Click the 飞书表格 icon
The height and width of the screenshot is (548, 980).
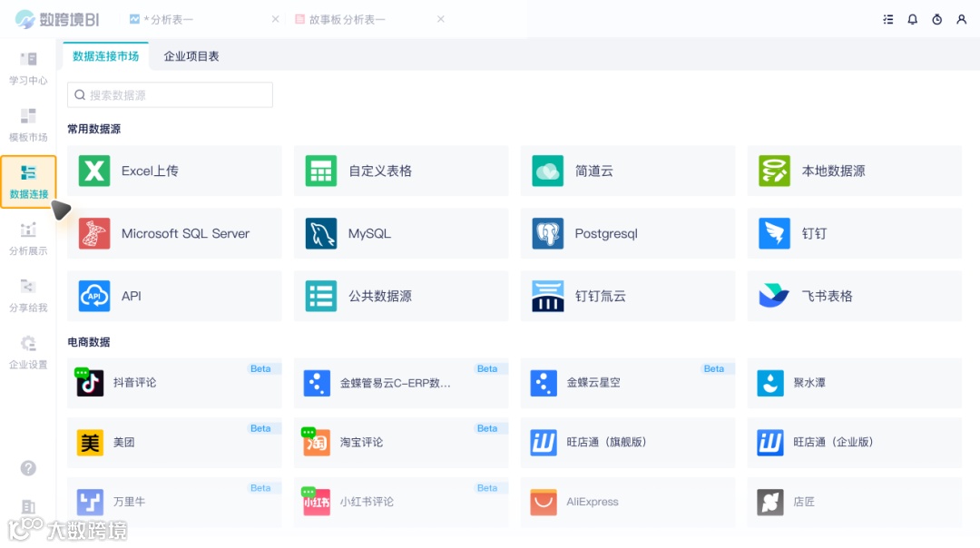point(774,296)
